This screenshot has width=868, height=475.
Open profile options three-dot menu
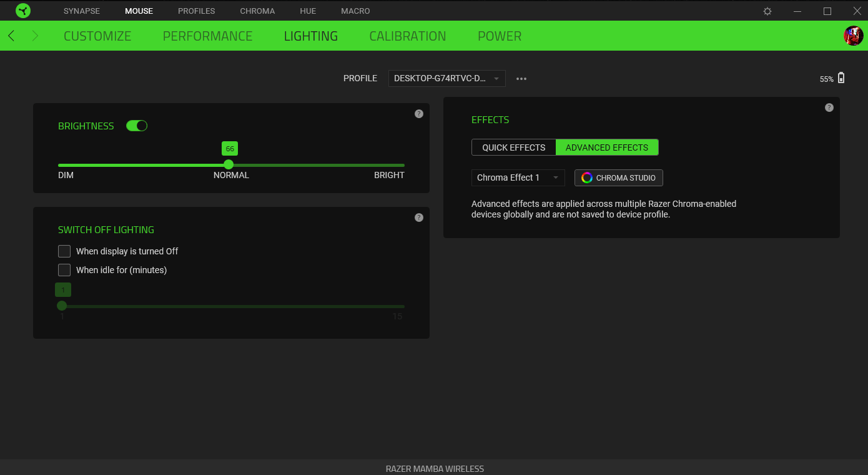coord(521,79)
